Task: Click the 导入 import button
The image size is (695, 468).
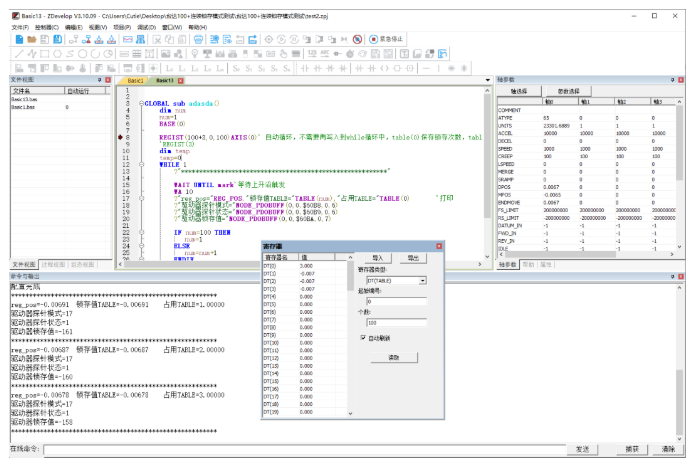Action: click(378, 258)
